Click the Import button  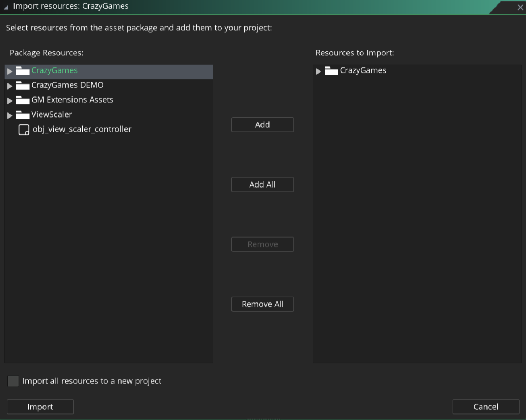point(40,407)
